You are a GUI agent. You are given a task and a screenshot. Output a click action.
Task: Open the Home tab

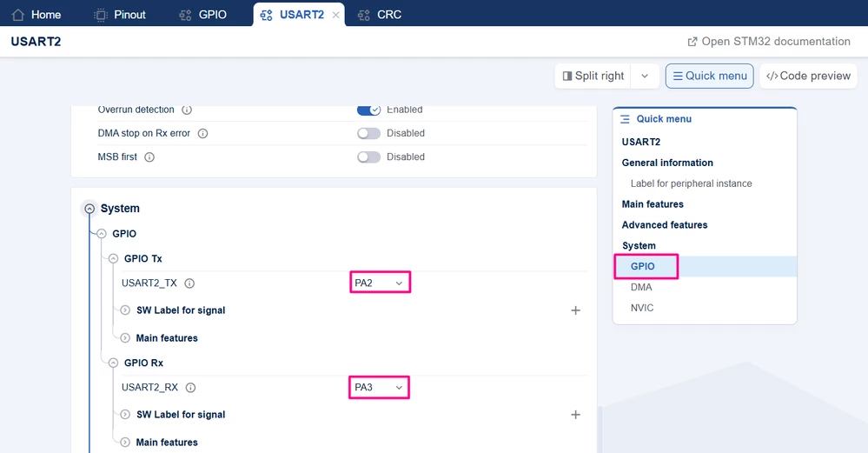[x=36, y=15]
